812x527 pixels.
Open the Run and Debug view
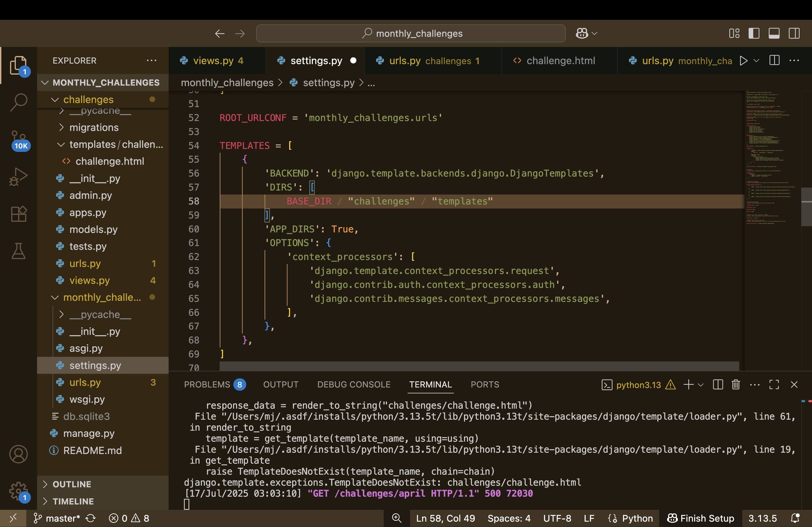coord(19,177)
